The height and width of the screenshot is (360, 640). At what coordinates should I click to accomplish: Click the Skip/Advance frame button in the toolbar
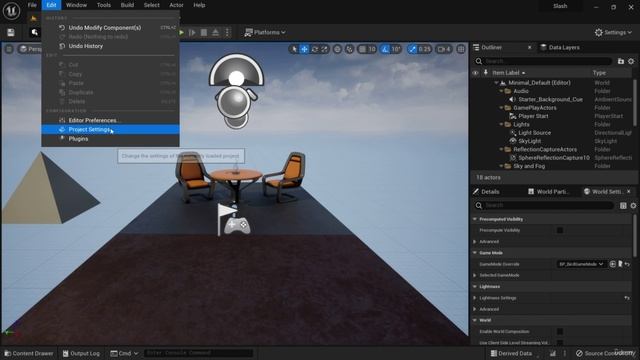[x=192, y=33]
